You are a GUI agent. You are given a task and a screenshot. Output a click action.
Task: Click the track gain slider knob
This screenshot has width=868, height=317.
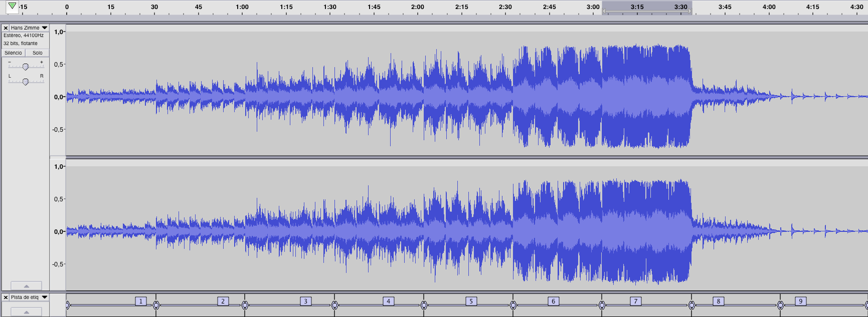[x=26, y=67]
